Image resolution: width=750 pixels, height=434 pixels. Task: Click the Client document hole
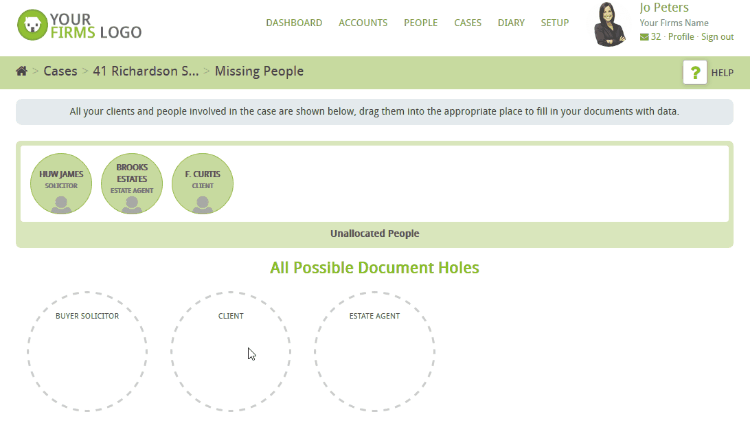(231, 351)
